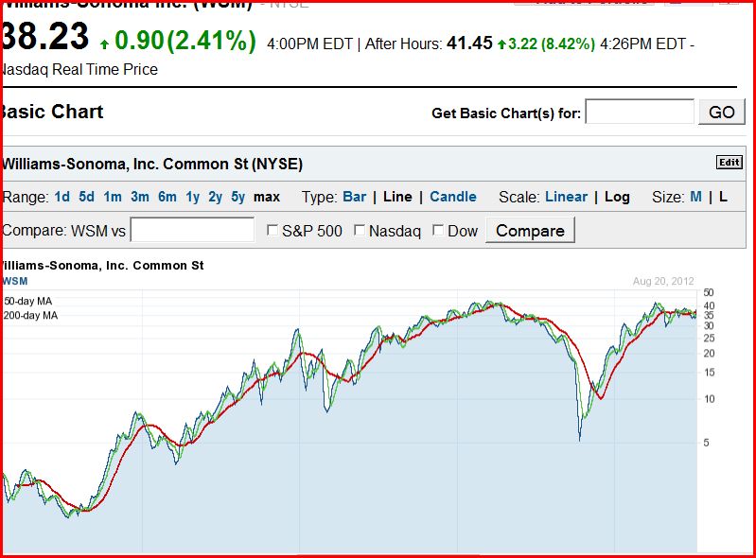Focus the Get Basic Chart(s) symbol field
756x558 pixels.
pos(640,112)
